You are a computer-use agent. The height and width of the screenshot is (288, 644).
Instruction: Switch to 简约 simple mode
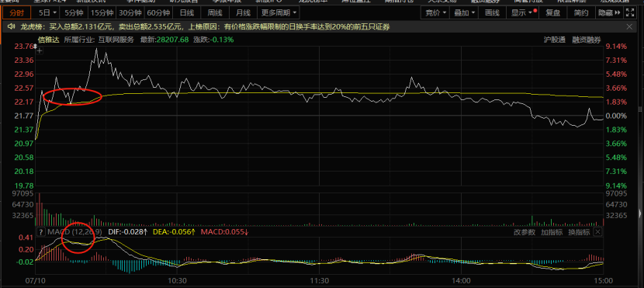[580, 12]
